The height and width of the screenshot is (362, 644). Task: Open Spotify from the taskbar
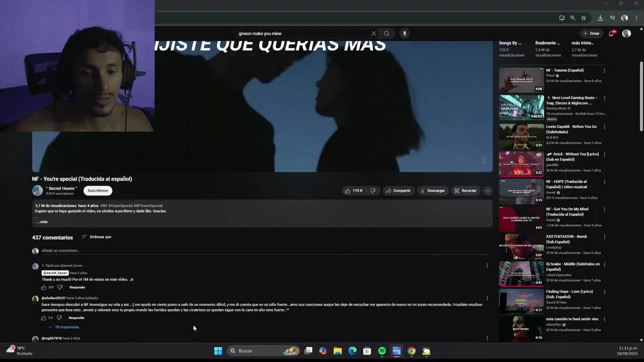(382, 351)
